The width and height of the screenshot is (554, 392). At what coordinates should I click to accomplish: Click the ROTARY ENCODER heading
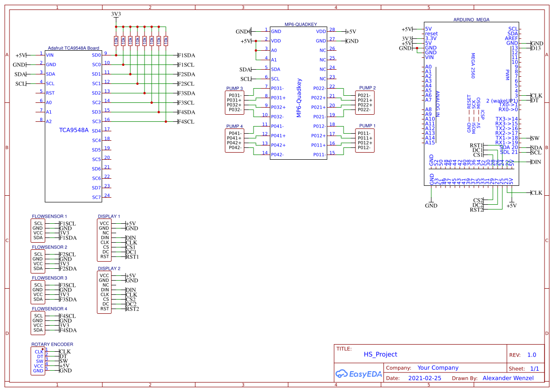(x=52, y=344)
